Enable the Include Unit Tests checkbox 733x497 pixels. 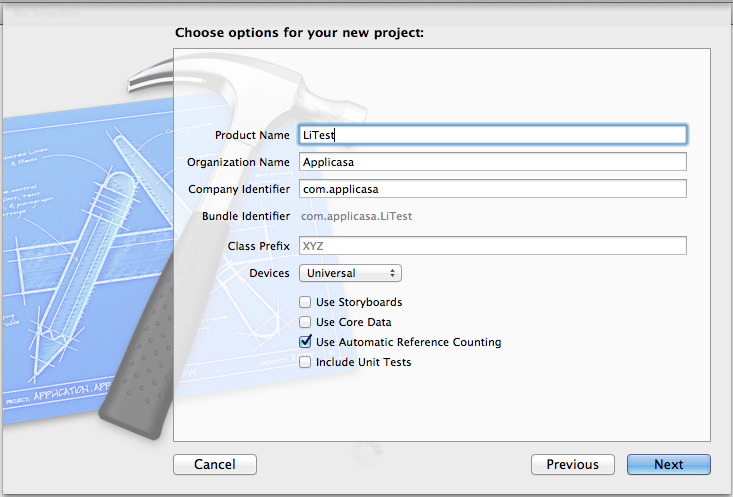(x=305, y=362)
